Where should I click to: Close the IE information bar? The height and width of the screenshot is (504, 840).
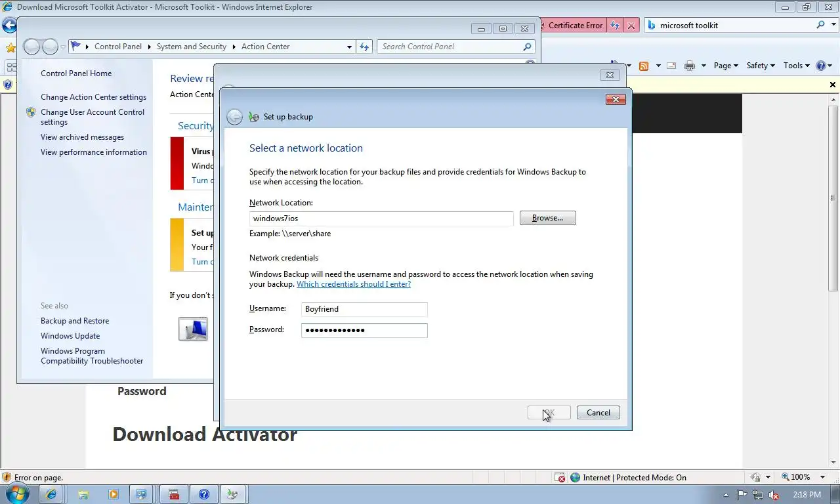pyautogui.click(x=833, y=85)
